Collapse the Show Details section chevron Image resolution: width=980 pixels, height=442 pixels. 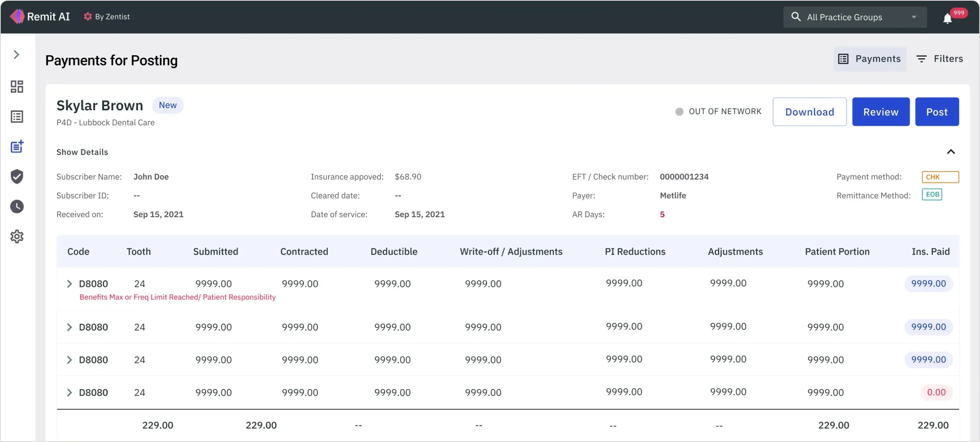pyautogui.click(x=951, y=152)
